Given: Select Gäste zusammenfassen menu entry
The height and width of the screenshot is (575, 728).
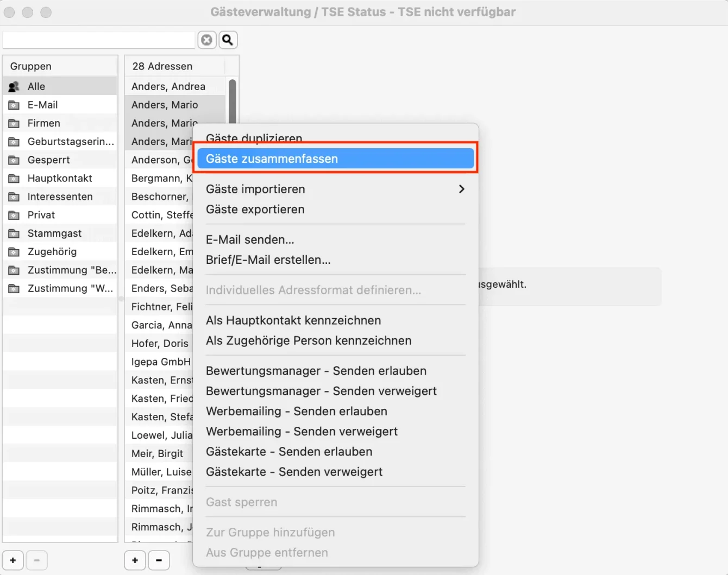Looking at the screenshot, I should click(x=335, y=159).
